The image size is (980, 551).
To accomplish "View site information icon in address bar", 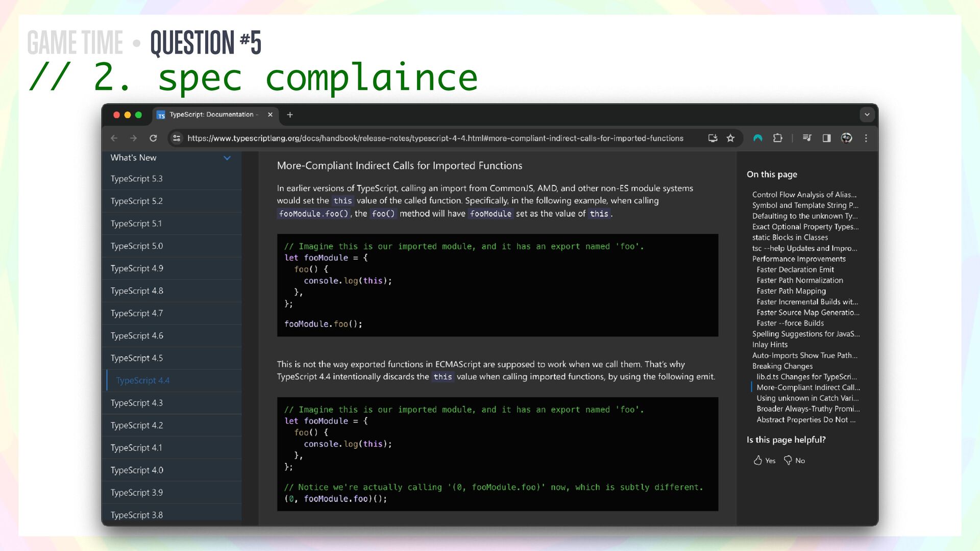I will click(177, 138).
